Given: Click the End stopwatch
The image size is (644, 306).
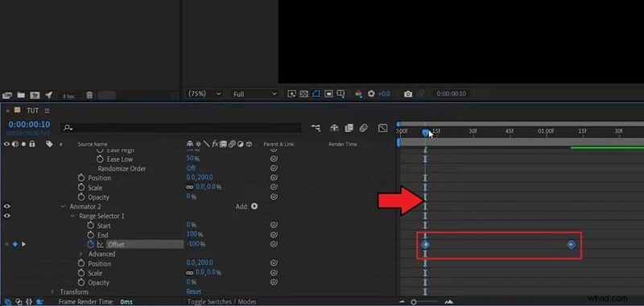Looking at the screenshot, I should tap(91, 235).
